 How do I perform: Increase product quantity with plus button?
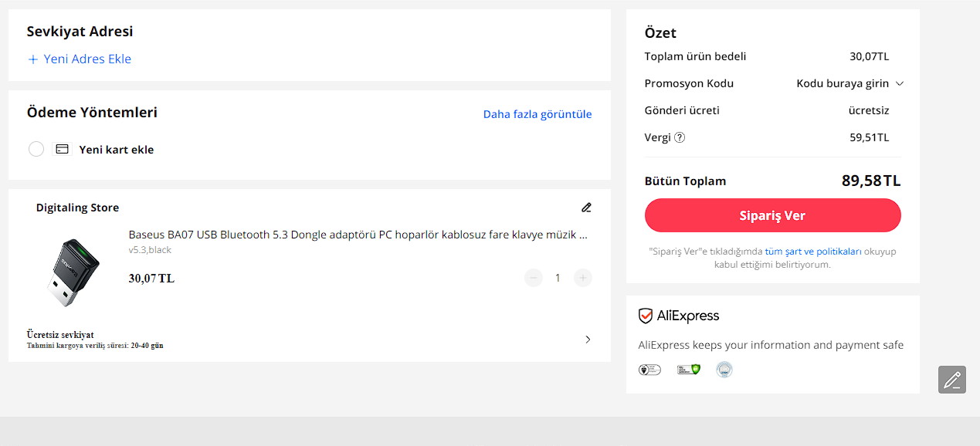tap(583, 278)
